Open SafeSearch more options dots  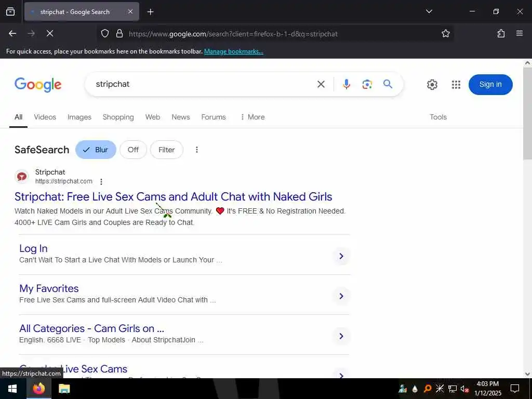coord(197,150)
